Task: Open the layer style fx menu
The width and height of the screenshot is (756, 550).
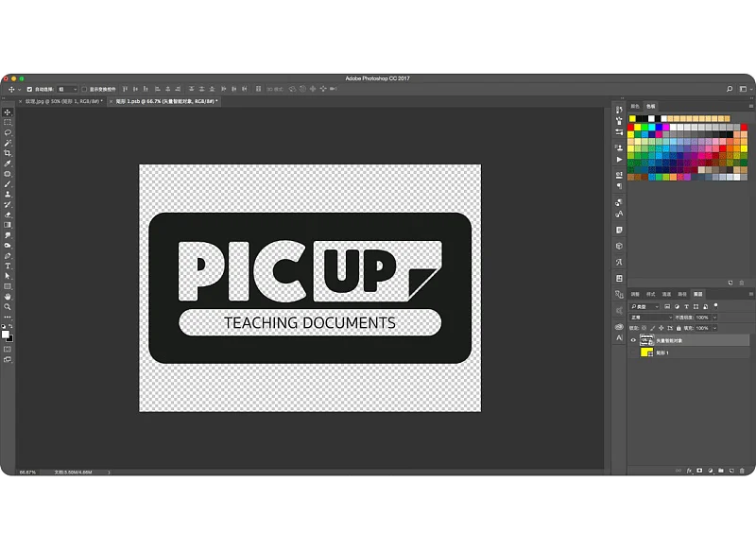Action: [688, 470]
